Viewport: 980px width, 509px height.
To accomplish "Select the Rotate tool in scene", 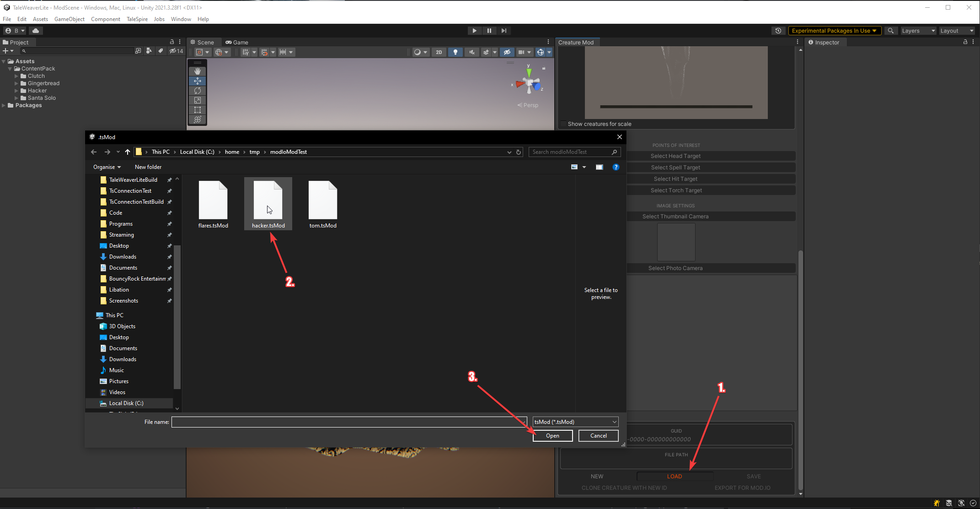I will (x=198, y=91).
